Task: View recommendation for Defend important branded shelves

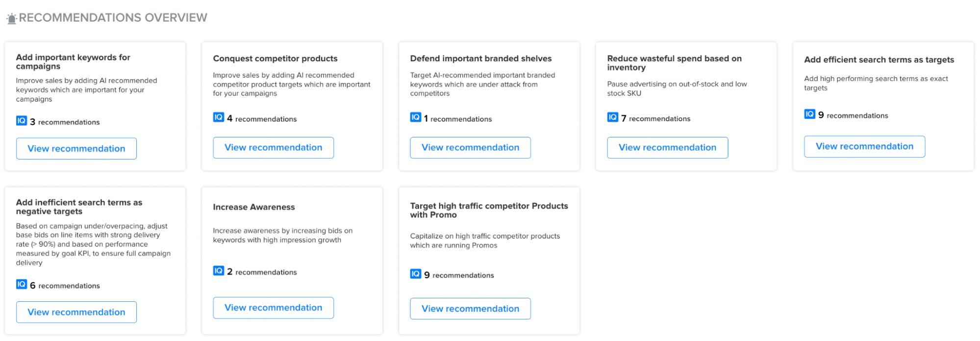Action: (x=471, y=148)
